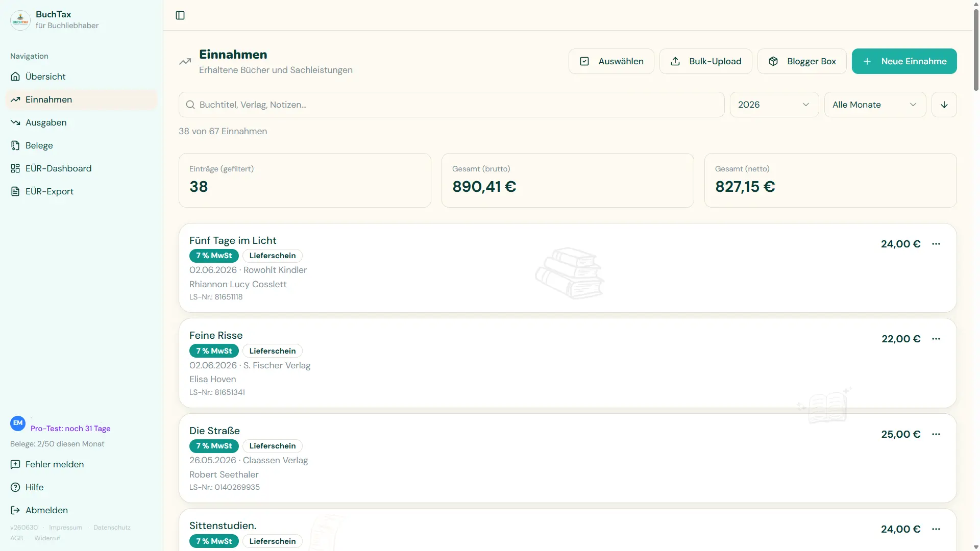Click the Auswählen button

coord(611,61)
